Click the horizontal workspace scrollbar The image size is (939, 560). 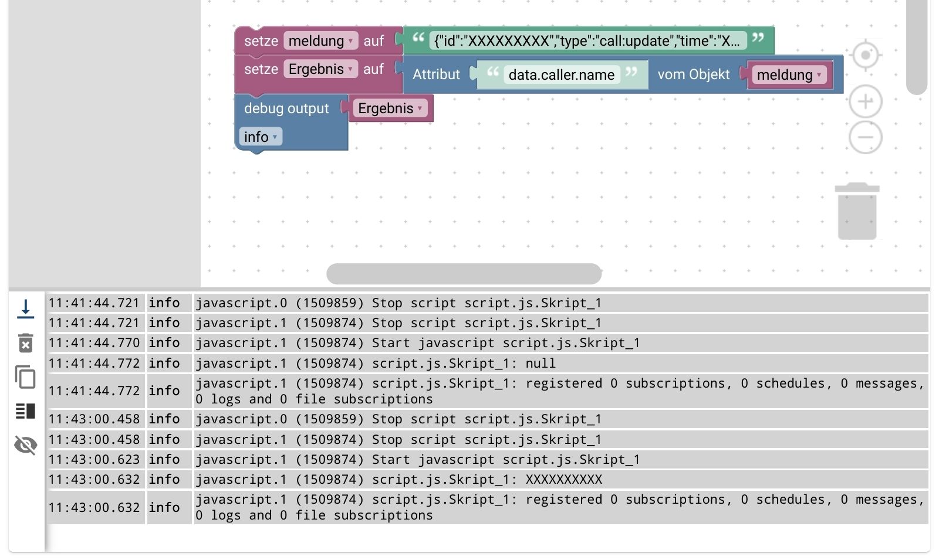point(464,274)
